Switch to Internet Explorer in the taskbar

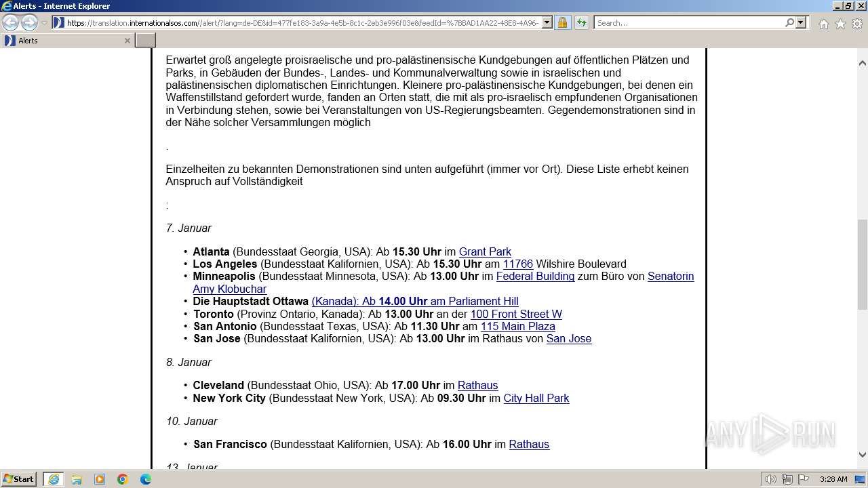click(53, 479)
